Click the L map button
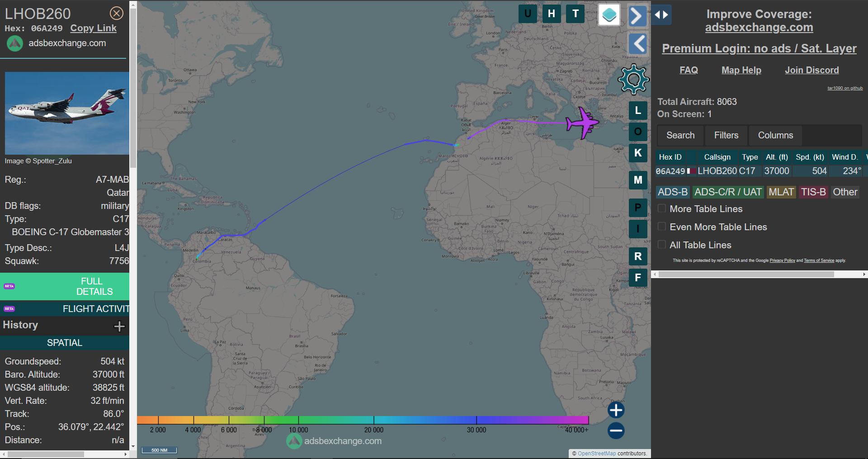 pyautogui.click(x=638, y=110)
